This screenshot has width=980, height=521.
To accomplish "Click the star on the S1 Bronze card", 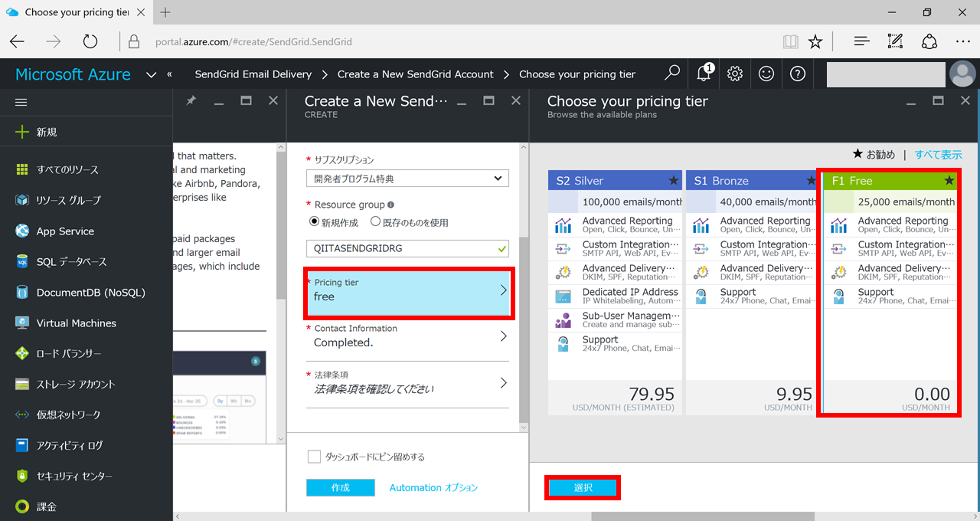I will 812,181.
